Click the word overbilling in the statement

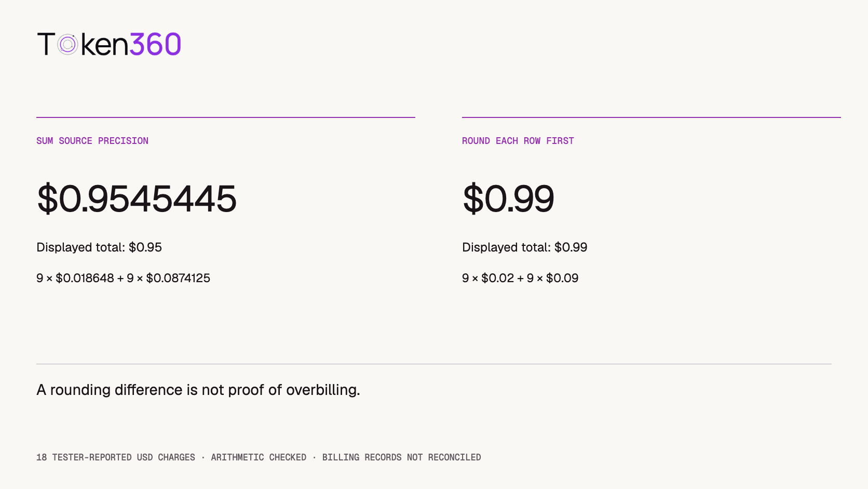coord(323,390)
